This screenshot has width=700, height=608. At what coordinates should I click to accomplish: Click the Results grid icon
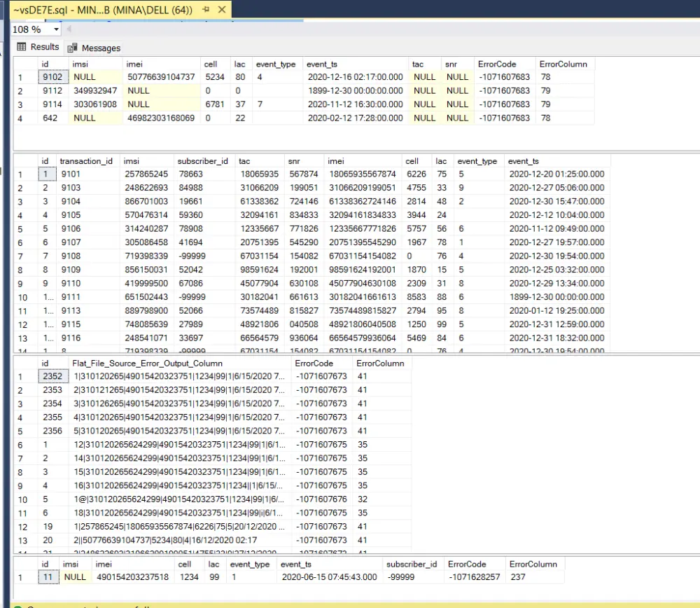pos(22,47)
